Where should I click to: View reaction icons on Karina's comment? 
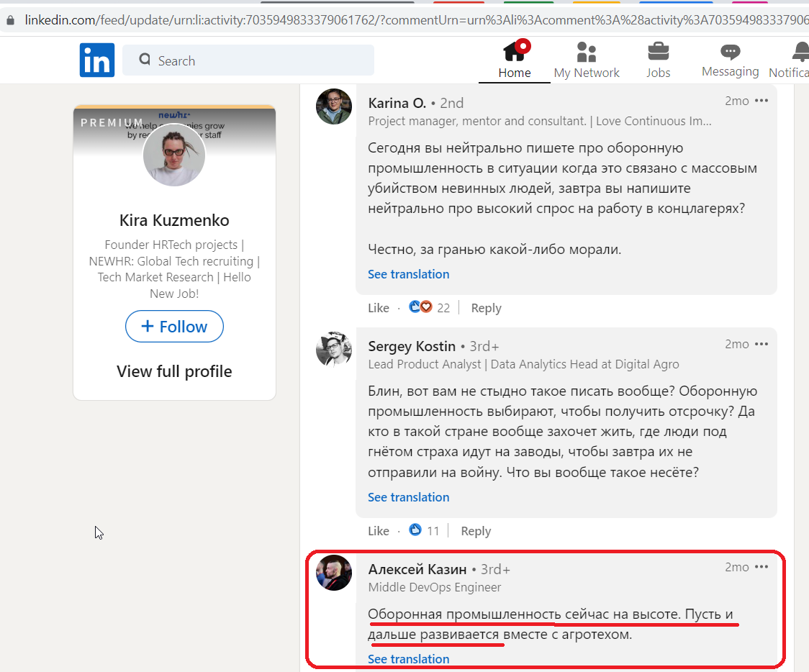coord(420,307)
